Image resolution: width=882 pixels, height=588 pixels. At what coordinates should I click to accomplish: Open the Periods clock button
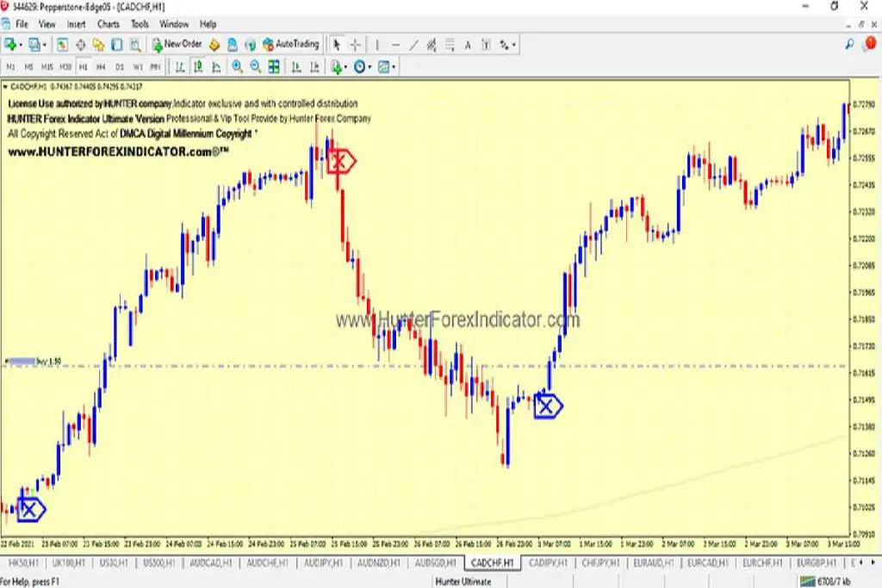(x=359, y=67)
